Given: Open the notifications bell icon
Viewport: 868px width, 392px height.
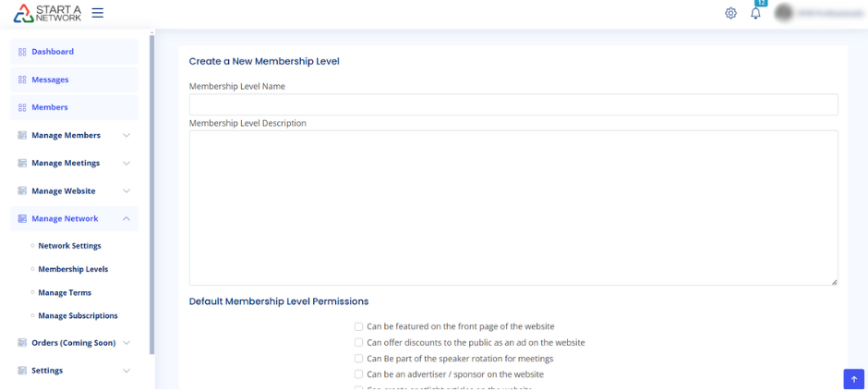Looking at the screenshot, I should [755, 13].
